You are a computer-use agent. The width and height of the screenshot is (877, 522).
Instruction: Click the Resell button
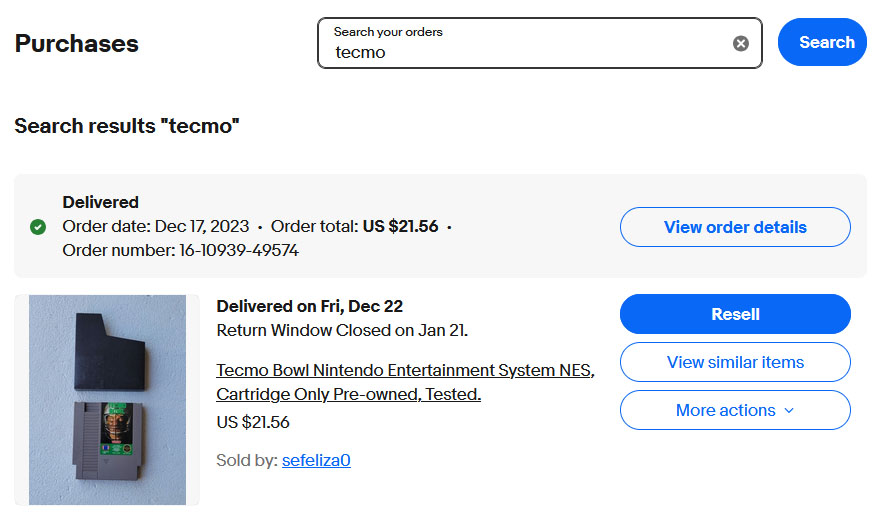[735, 314]
